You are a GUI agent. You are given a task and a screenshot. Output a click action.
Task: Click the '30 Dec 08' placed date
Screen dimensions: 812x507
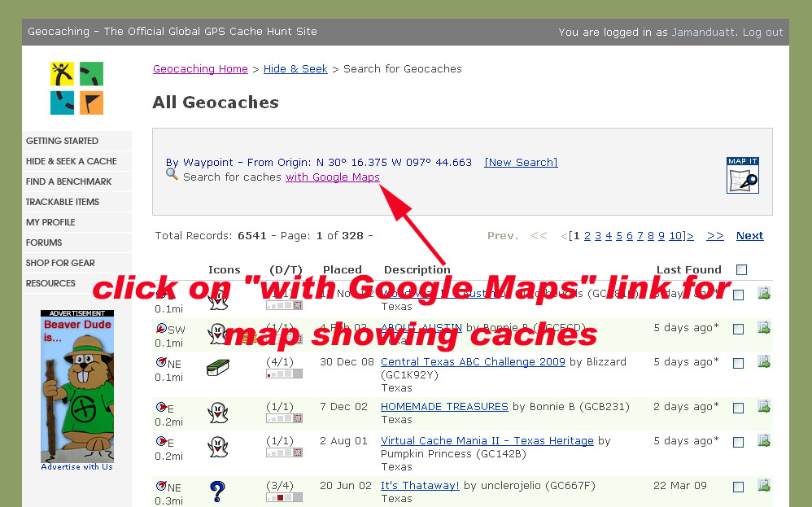tap(347, 361)
